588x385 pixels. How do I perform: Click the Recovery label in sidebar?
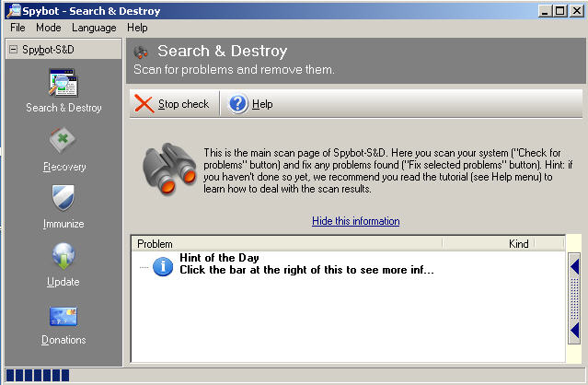click(x=64, y=167)
